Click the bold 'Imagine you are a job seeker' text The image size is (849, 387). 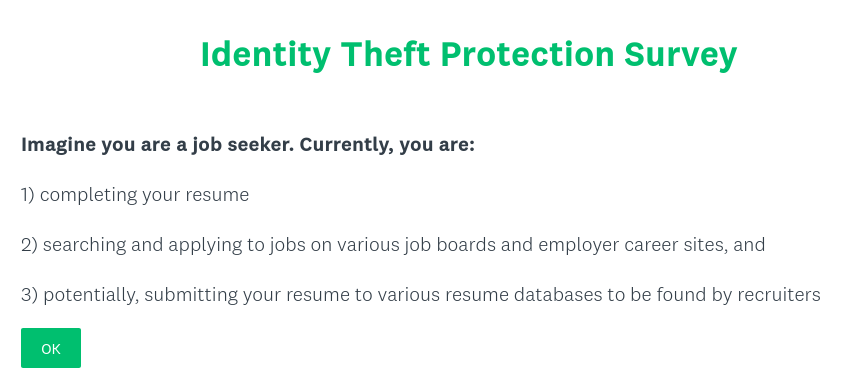click(x=158, y=145)
